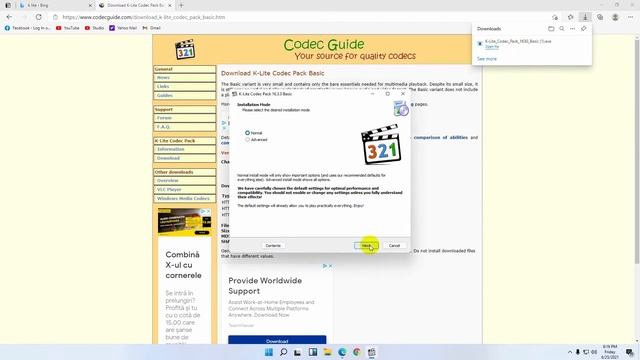Click Next in the K-Lite installer

(x=366, y=245)
